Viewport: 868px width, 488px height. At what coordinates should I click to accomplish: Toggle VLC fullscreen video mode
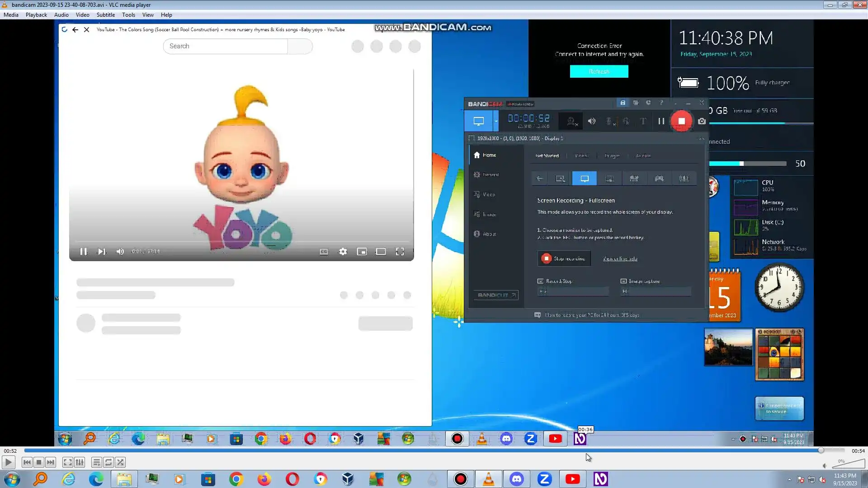pos(67,462)
